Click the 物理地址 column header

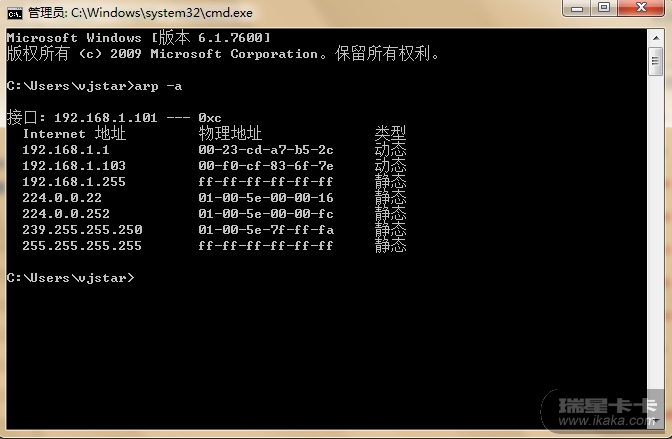[x=230, y=134]
